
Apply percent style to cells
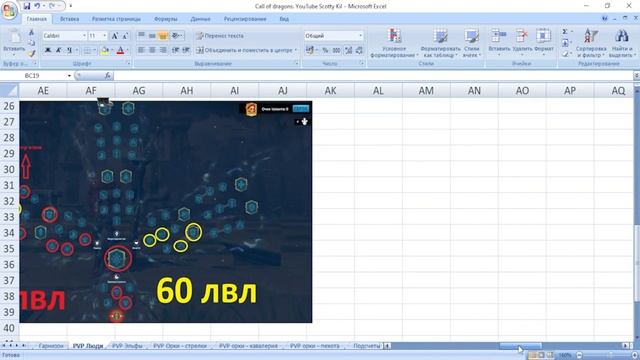[325, 50]
